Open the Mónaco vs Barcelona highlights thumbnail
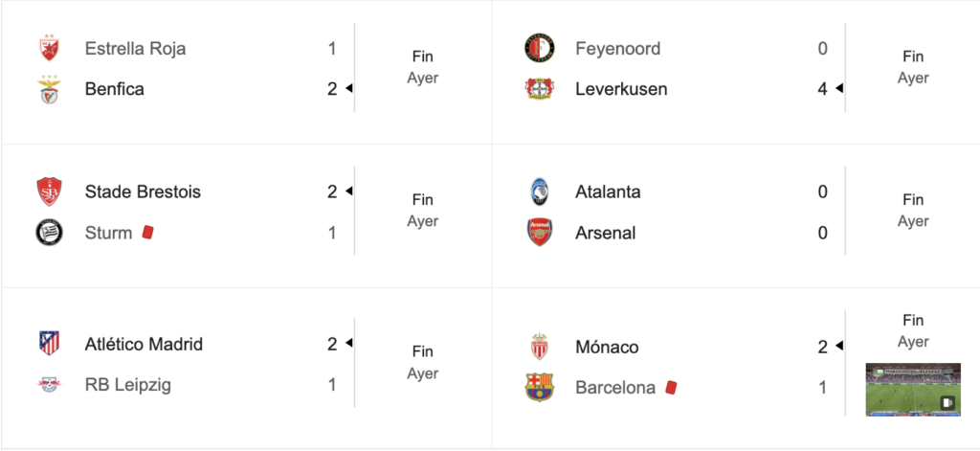This screenshot has width=980, height=451. 913,389
